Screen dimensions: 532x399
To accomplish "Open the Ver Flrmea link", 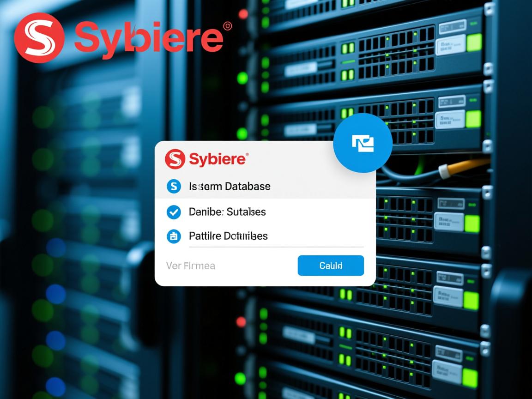I will [x=190, y=266].
